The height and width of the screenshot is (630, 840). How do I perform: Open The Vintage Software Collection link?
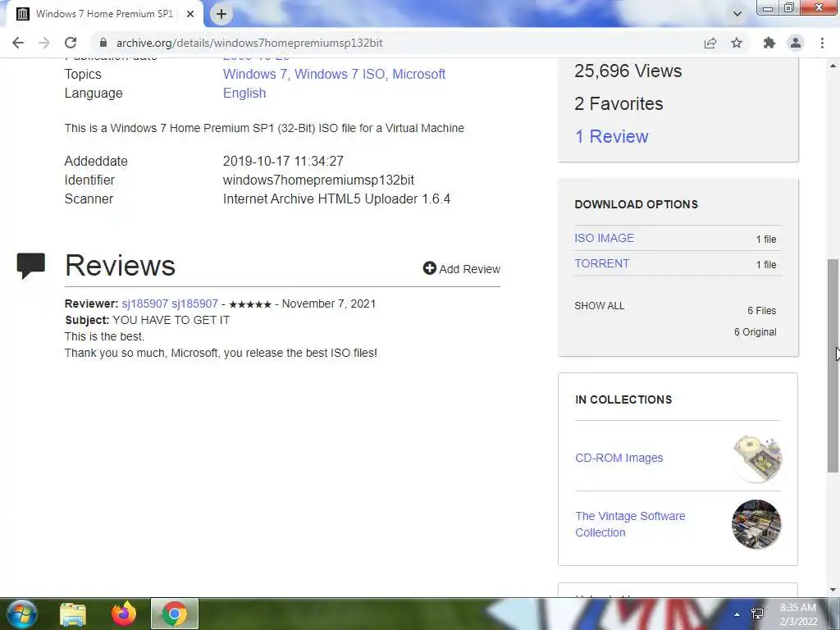click(x=630, y=524)
